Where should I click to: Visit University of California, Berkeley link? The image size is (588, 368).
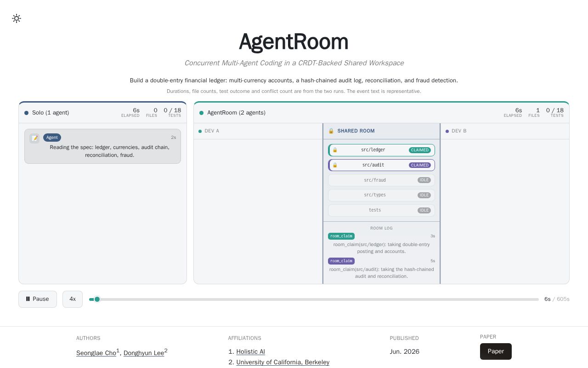(x=283, y=362)
